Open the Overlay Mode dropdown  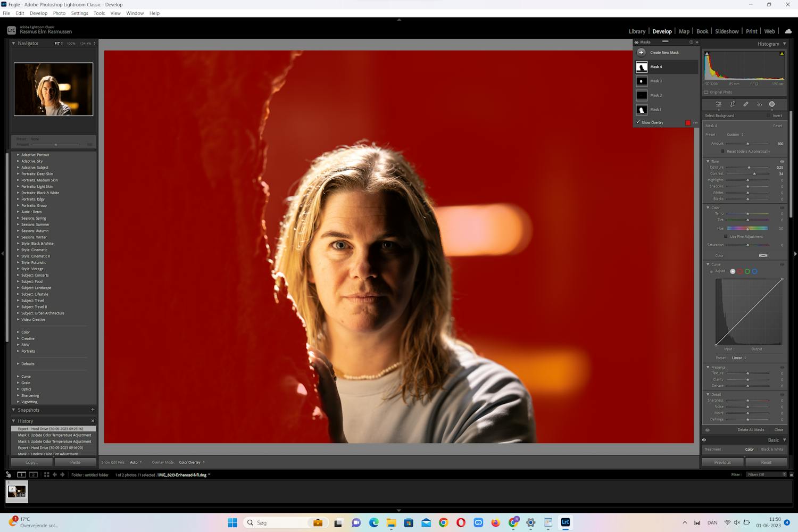click(192, 462)
